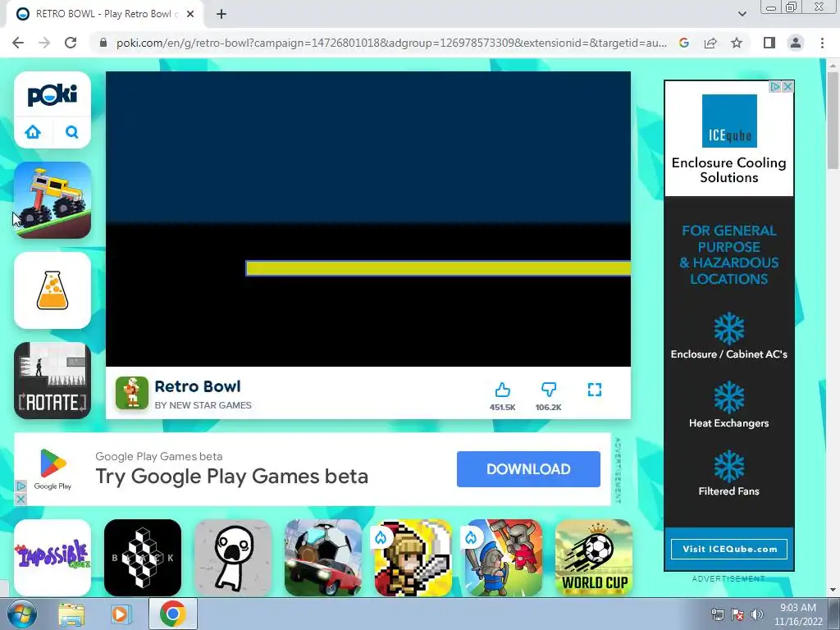840x630 pixels.
Task: Open the screaming stick figure game tile
Action: pyautogui.click(x=233, y=558)
